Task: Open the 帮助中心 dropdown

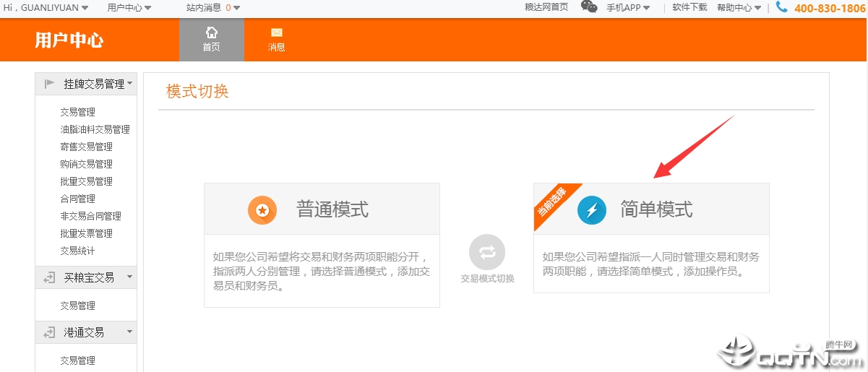Action: pos(739,7)
